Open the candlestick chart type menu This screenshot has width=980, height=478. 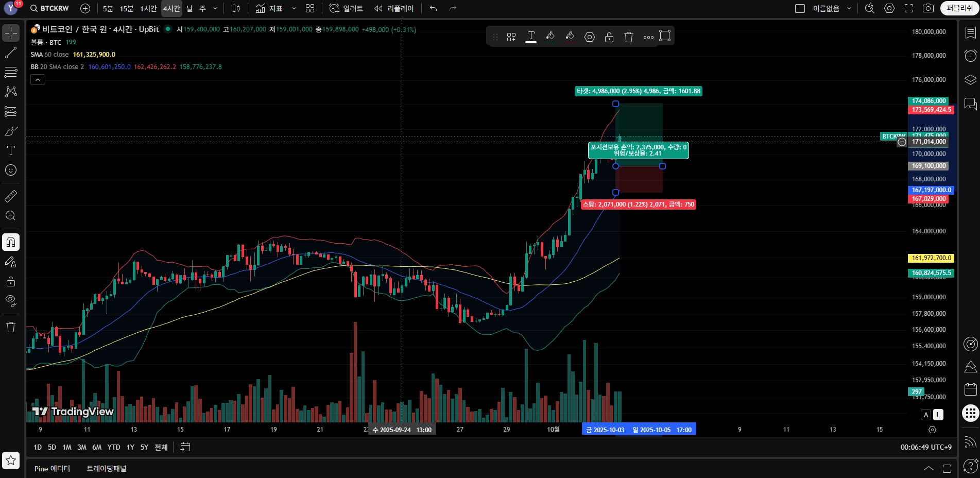pyautogui.click(x=236, y=8)
